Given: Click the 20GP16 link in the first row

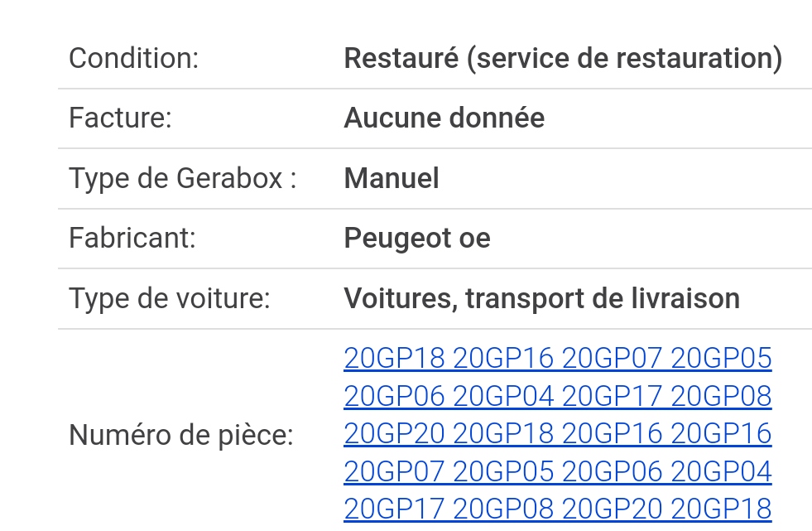Looking at the screenshot, I should click(x=503, y=358).
